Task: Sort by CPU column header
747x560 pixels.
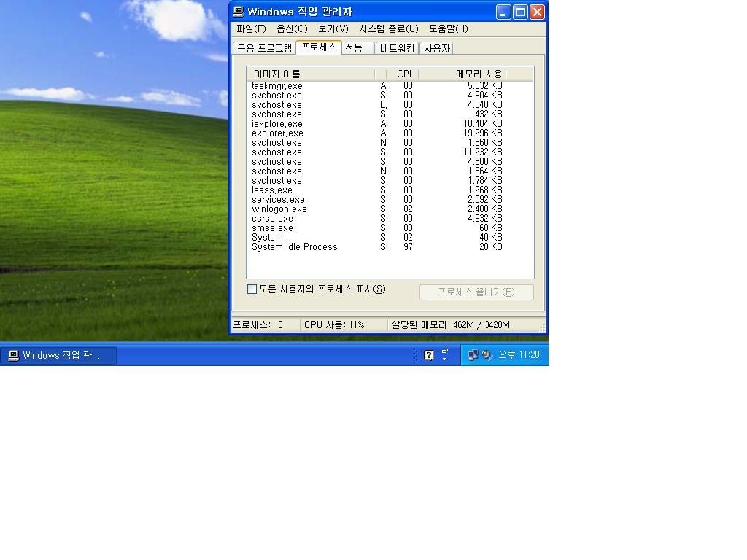Action: coord(403,74)
